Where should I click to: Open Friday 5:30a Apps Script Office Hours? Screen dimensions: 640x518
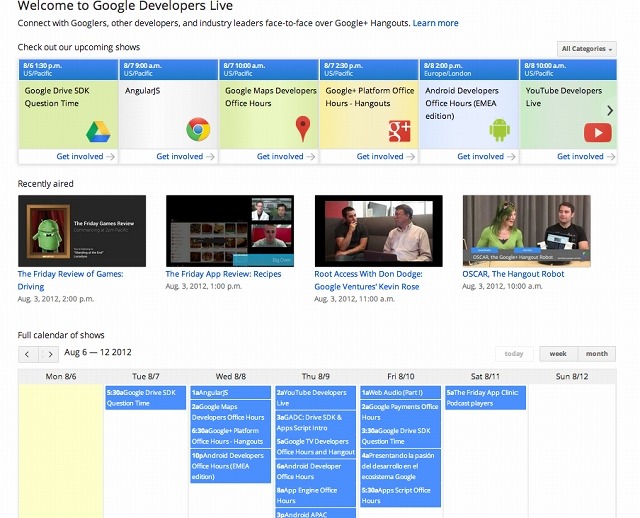click(x=400, y=495)
